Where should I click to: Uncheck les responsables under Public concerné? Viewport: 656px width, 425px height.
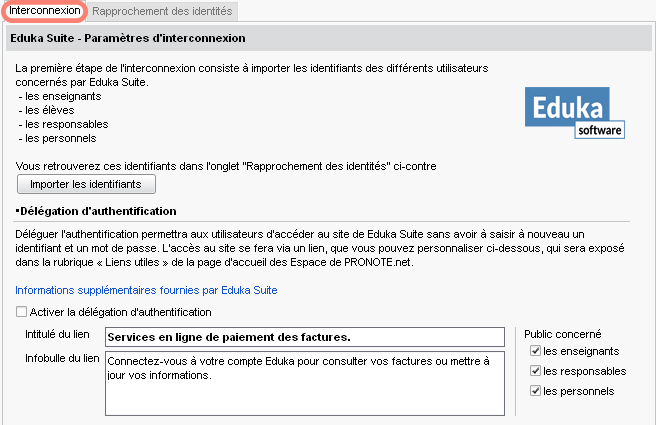pyautogui.click(x=535, y=371)
